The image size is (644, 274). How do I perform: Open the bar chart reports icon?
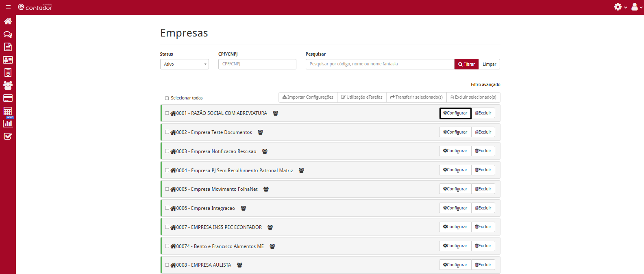pos(8,123)
